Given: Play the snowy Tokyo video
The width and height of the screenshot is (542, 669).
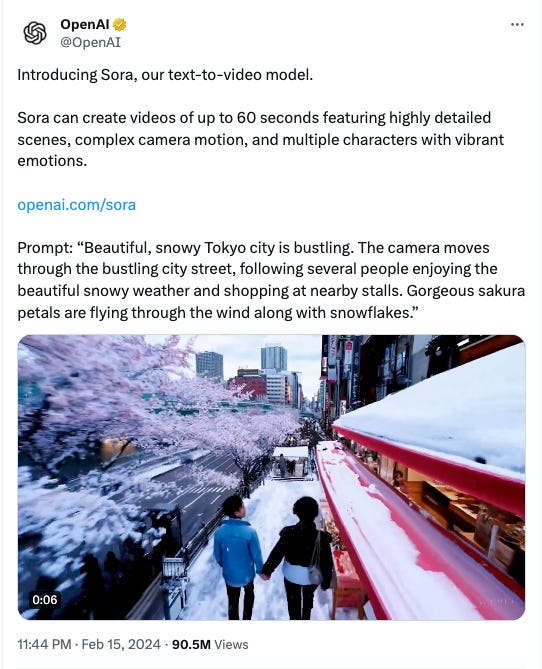Looking at the screenshot, I should [271, 477].
